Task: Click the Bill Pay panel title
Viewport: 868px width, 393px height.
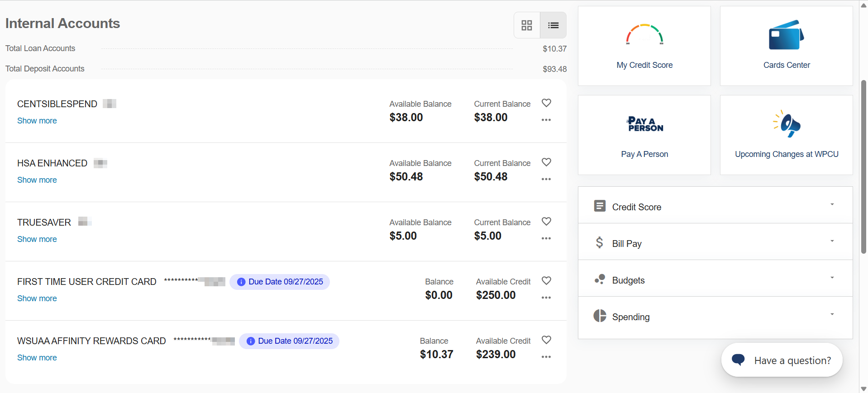Action: pos(627,244)
